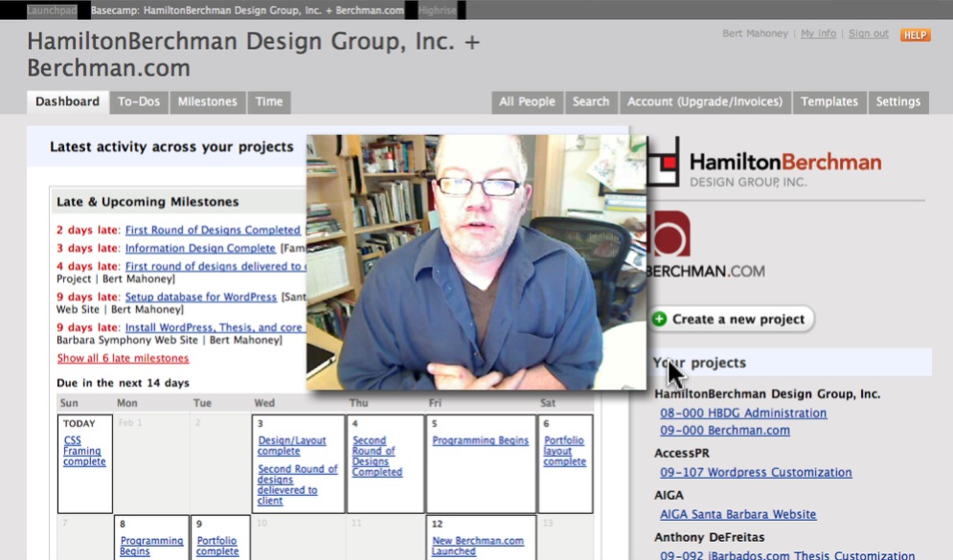The width and height of the screenshot is (953, 560).
Task: Click the Your projects heading
Action: [x=699, y=363]
